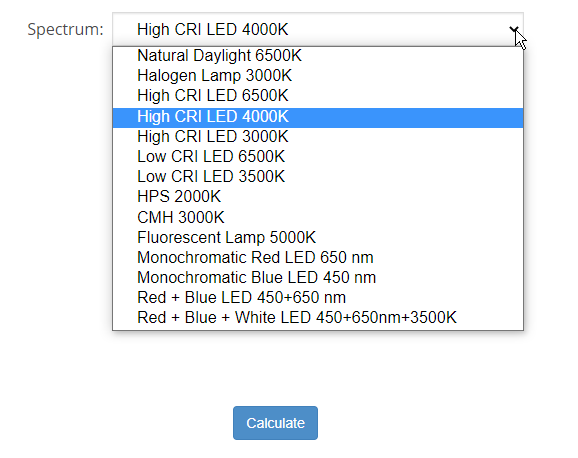Pick Low CRI LED 3500K

coord(318,176)
